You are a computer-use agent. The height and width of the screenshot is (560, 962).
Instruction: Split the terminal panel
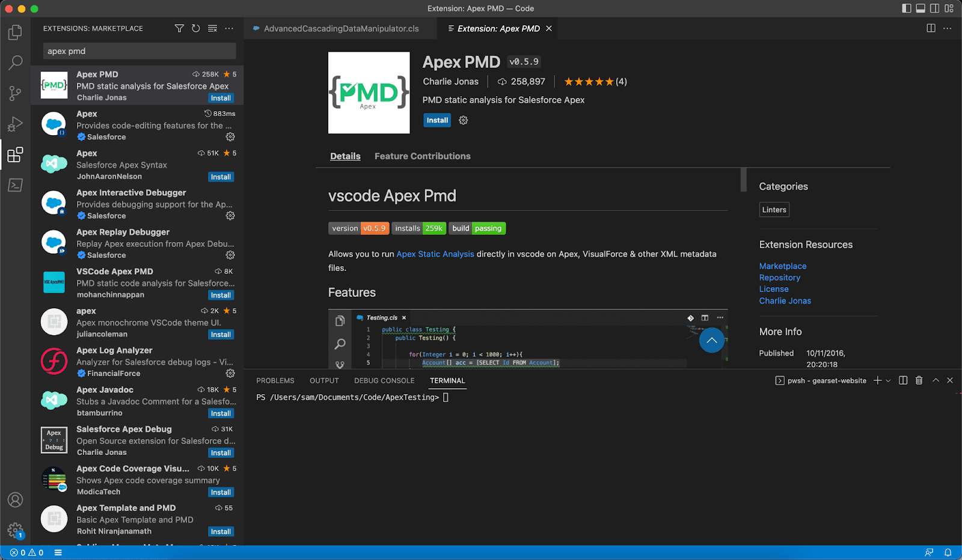(x=902, y=380)
